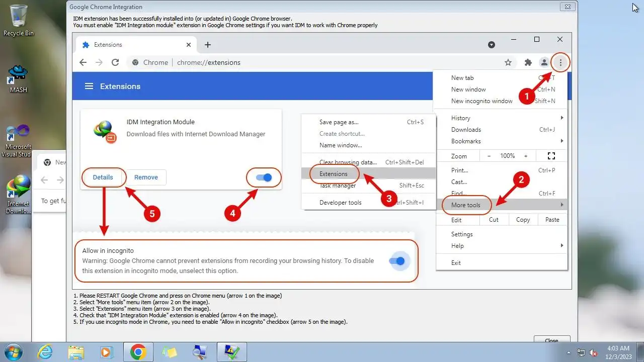Expand the More tools submenu arrow

click(x=562, y=205)
